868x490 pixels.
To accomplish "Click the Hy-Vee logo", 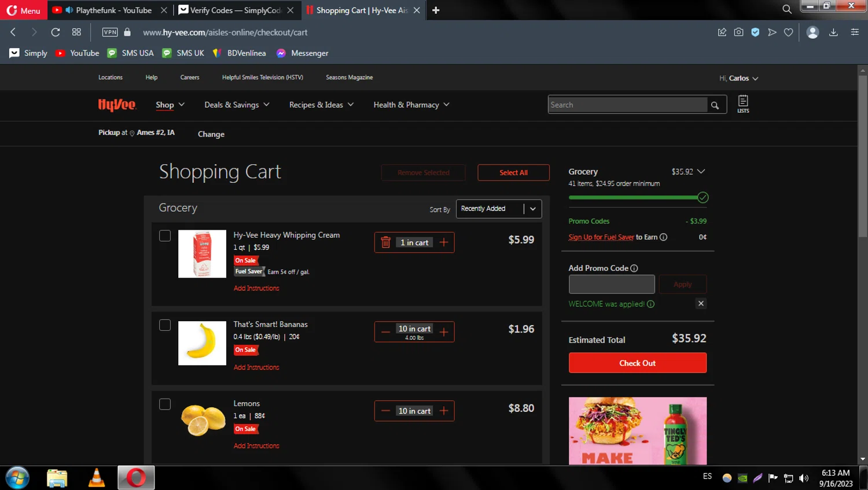I will [117, 105].
